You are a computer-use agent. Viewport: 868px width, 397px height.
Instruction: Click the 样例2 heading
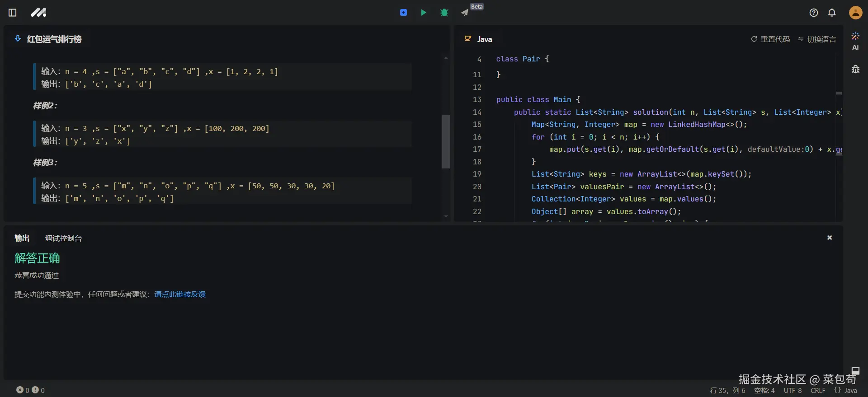coord(45,106)
